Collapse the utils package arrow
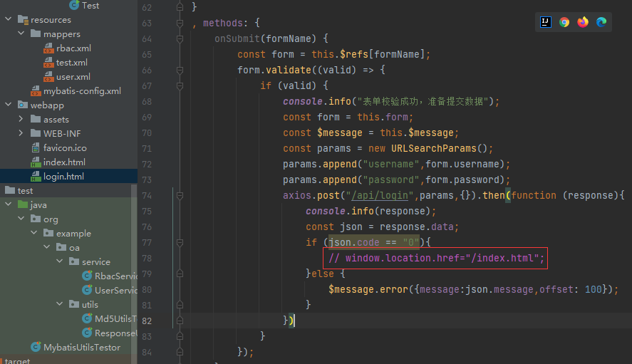Viewport: 632px width, 364px height. click(x=61, y=305)
